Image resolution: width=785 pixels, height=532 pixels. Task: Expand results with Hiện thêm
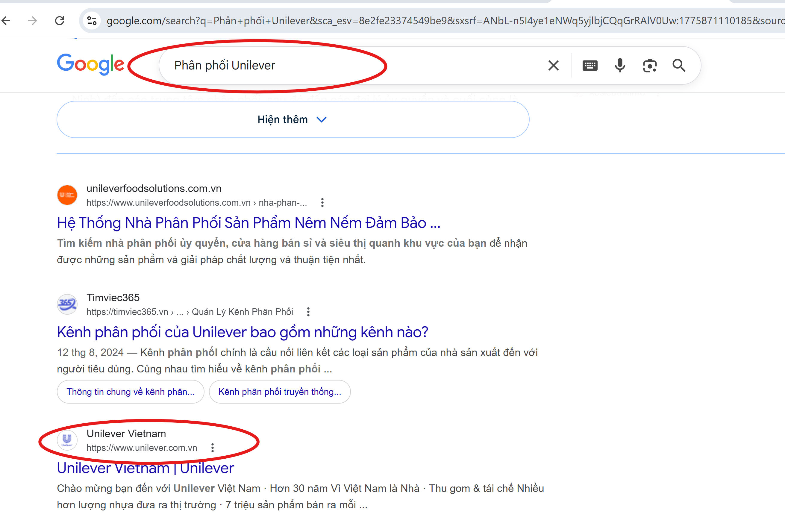pos(293,119)
